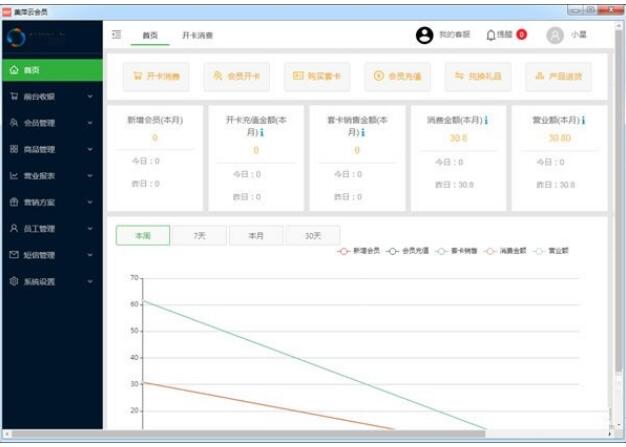Viewport: 626px width, 447px height.
Task: Open the info icon beside 开卡充值金额
Action: [262, 132]
